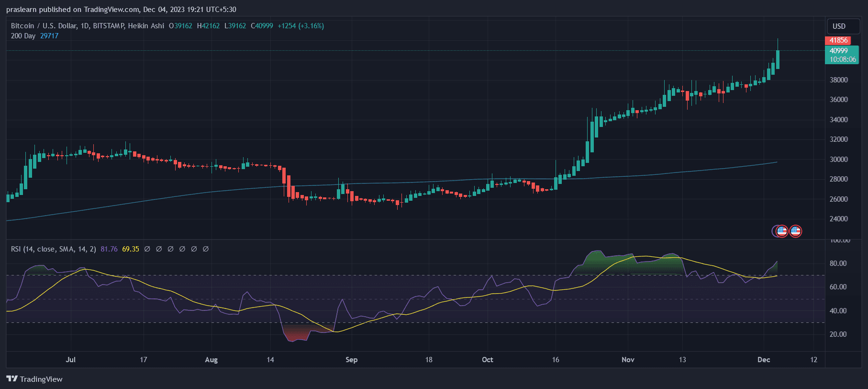Click the yellow RSI SMA value 69.35

coord(131,249)
